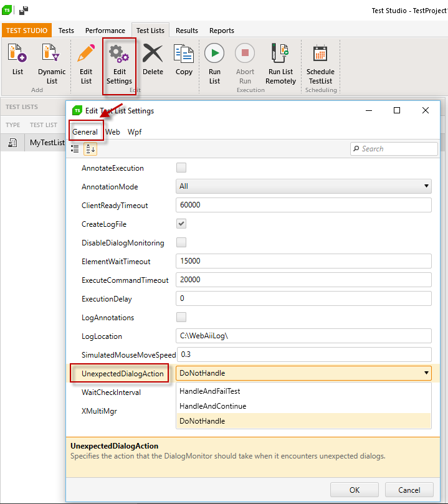Select WaitCheckInterval property label
Viewport: 448px width, 504px height.
(111, 392)
